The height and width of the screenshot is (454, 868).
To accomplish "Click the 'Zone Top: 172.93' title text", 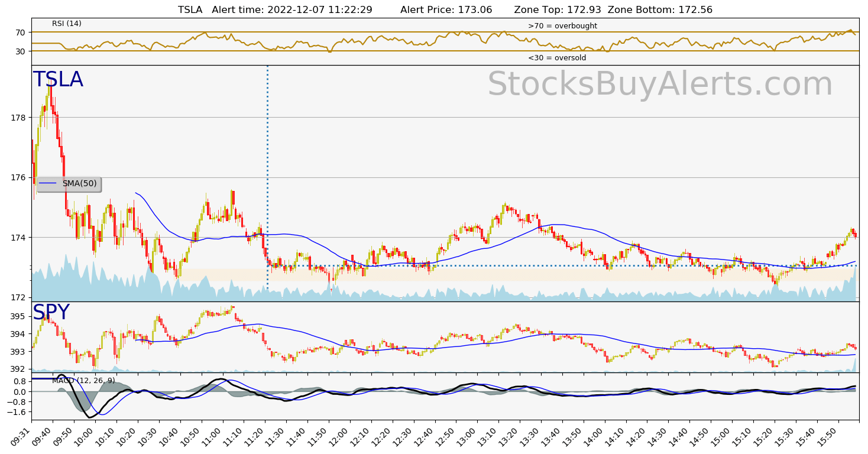I will tap(558, 10).
